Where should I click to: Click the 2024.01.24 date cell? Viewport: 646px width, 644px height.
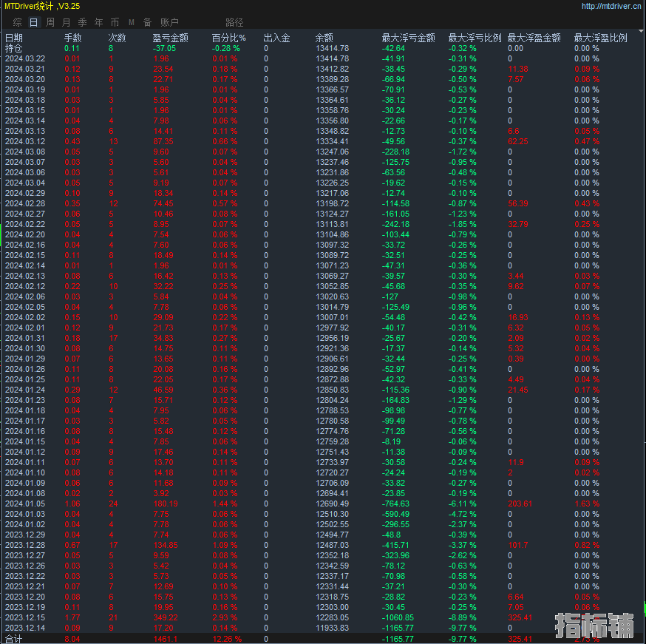(x=25, y=390)
